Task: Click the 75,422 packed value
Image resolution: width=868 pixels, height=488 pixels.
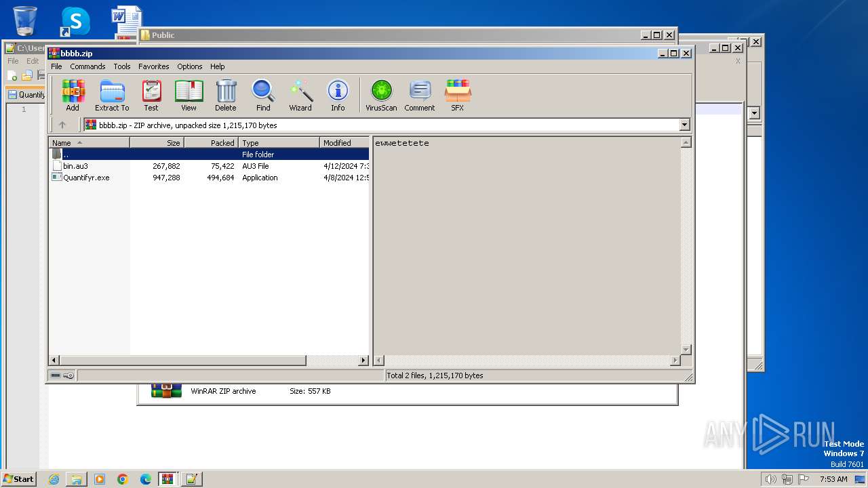Action: click(222, 166)
